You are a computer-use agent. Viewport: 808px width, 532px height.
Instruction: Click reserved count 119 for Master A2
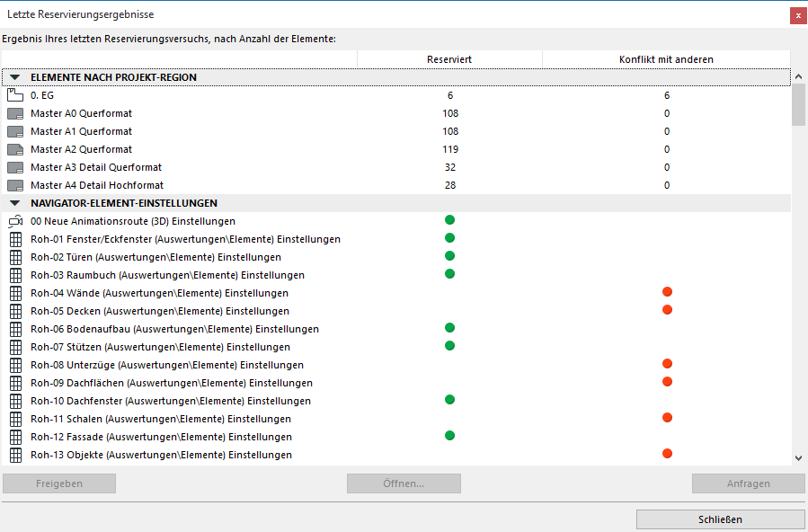450,149
